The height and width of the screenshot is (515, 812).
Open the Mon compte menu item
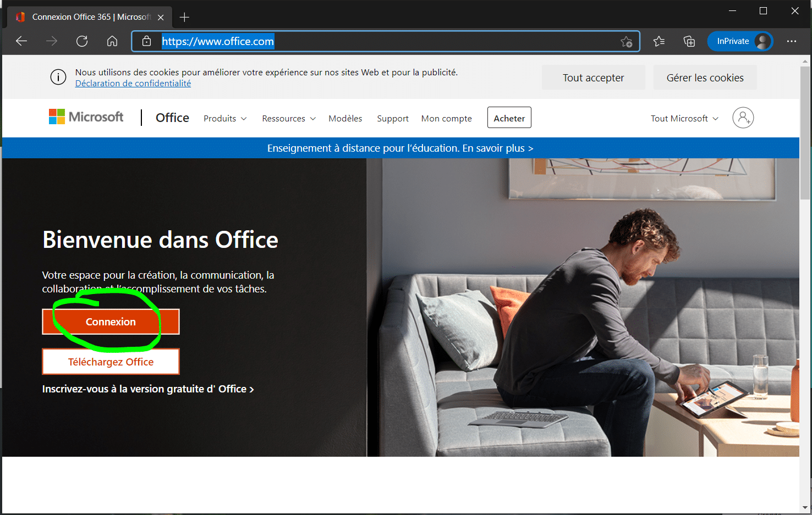coord(447,119)
